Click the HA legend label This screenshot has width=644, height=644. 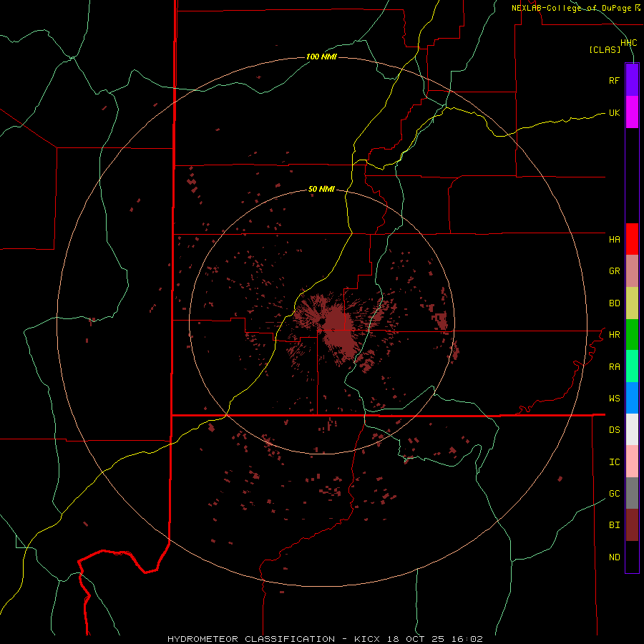pyautogui.click(x=614, y=239)
